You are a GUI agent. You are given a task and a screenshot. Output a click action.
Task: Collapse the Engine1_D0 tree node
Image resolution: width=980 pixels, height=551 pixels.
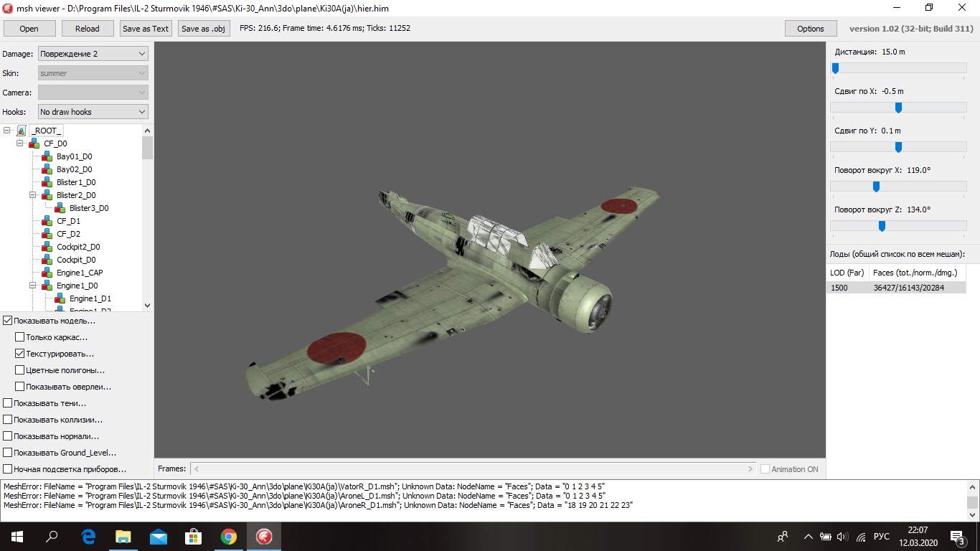[33, 286]
